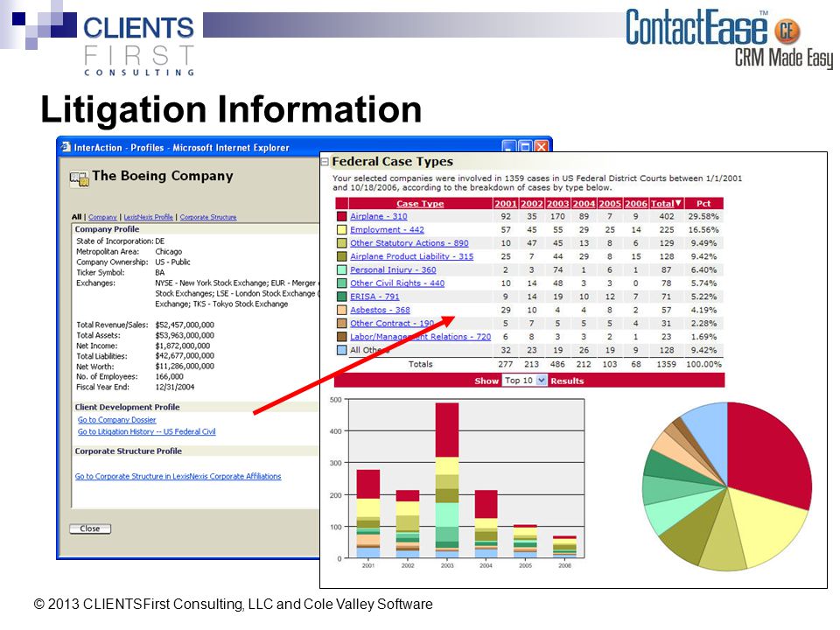The width and height of the screenshot is (840, 630).
Task: Open Airplane Product Liability - 315 link
Action: [x=412, y=256]
